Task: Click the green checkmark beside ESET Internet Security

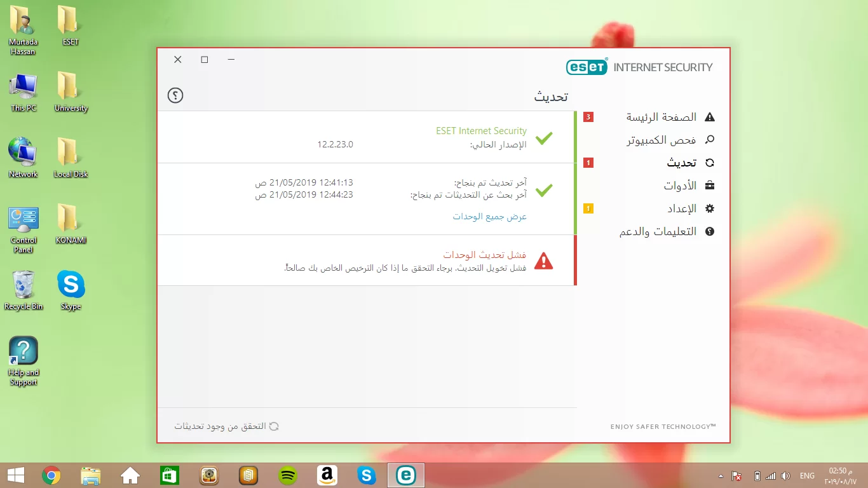Action: (544, 138)
